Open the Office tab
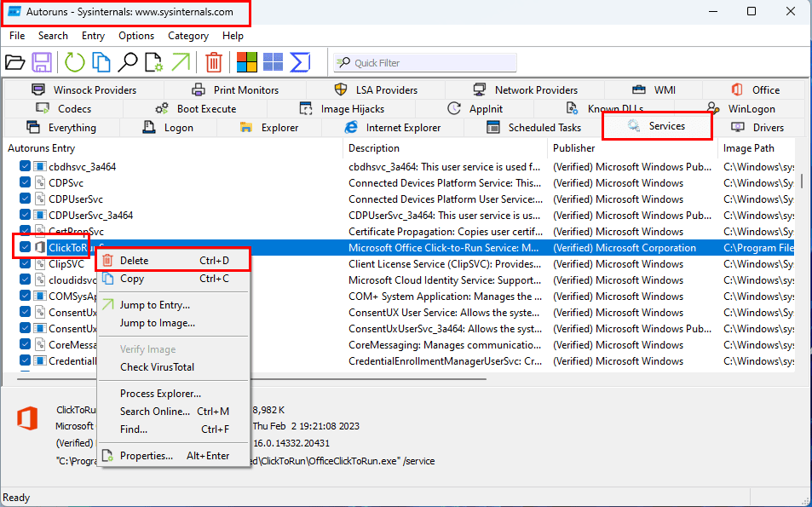The height and width of the screenshot is (507, 812). point(755,90)
